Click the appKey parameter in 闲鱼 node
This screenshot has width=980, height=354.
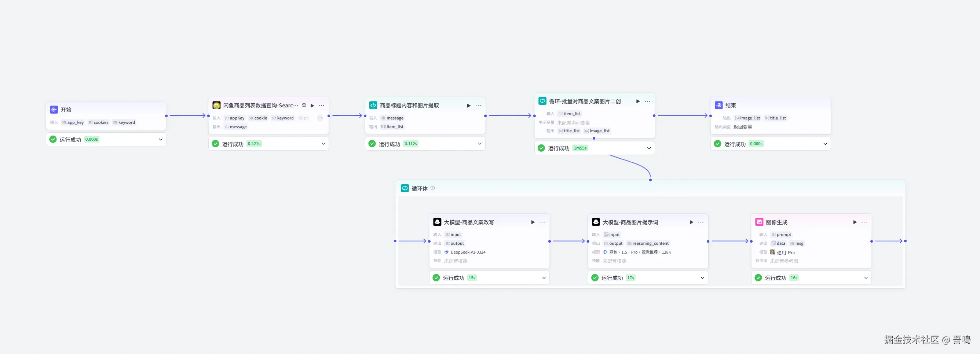pyautogui.click(x=234, y=118)
